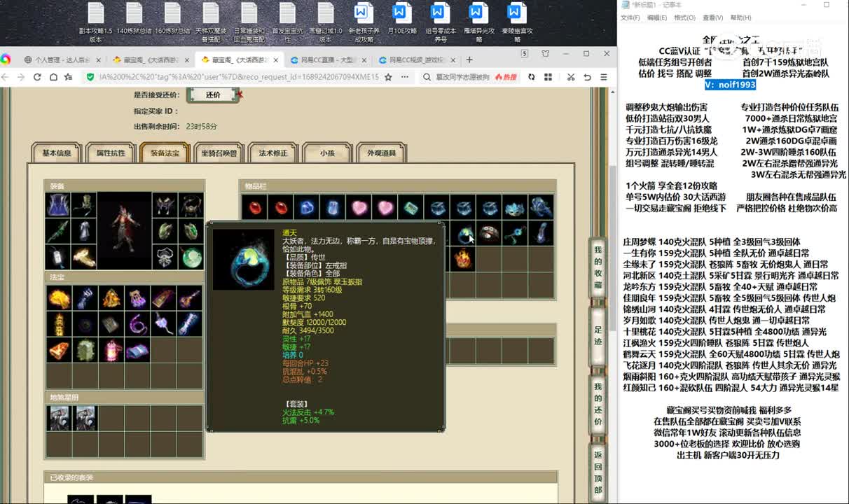Open the 外观道具 tab
849x504 pixels.
click(x=381, y=153)
